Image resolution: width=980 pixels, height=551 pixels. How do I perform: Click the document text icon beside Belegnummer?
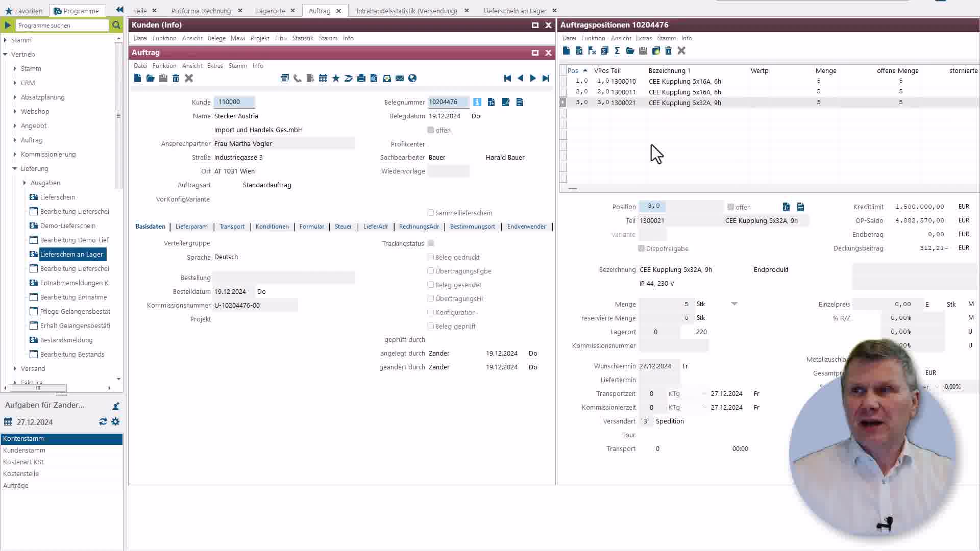pyautogui.click(x=520, y=102)
